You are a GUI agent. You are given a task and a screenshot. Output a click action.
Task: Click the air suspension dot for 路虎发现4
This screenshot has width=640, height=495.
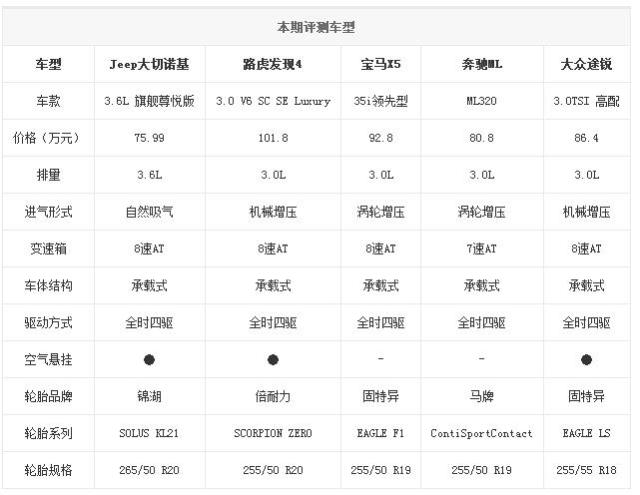coord(273,360)
